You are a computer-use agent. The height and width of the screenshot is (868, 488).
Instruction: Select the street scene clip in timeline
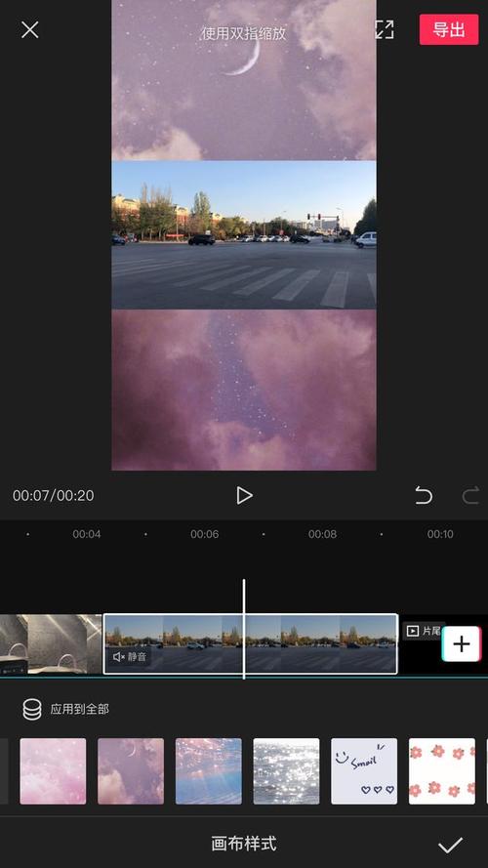[x=250, y=643]
